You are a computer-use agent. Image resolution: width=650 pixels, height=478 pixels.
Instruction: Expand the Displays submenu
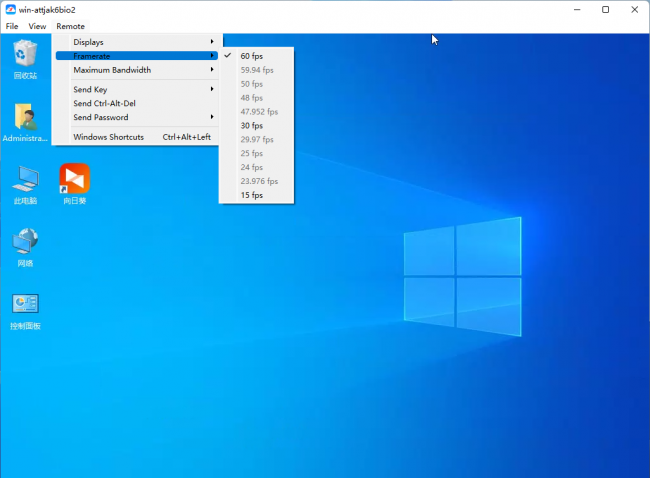[x=137, y=42]
